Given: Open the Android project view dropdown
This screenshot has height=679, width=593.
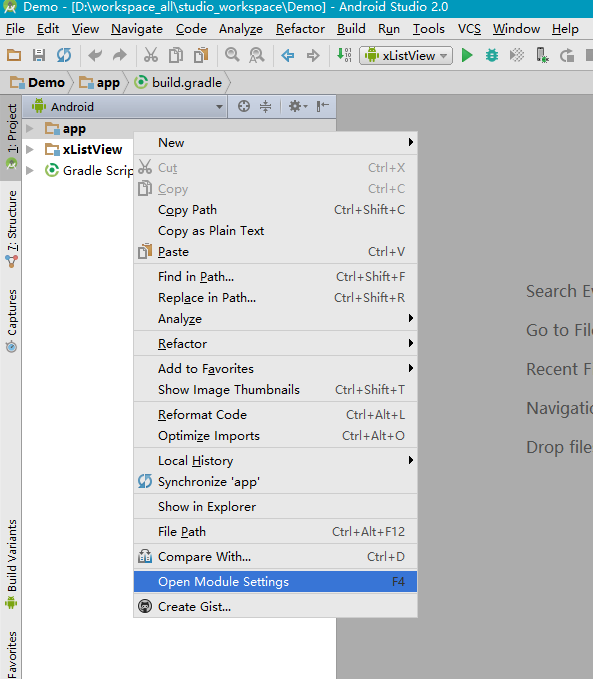Looking at the screenshot, I should (128, 107).
